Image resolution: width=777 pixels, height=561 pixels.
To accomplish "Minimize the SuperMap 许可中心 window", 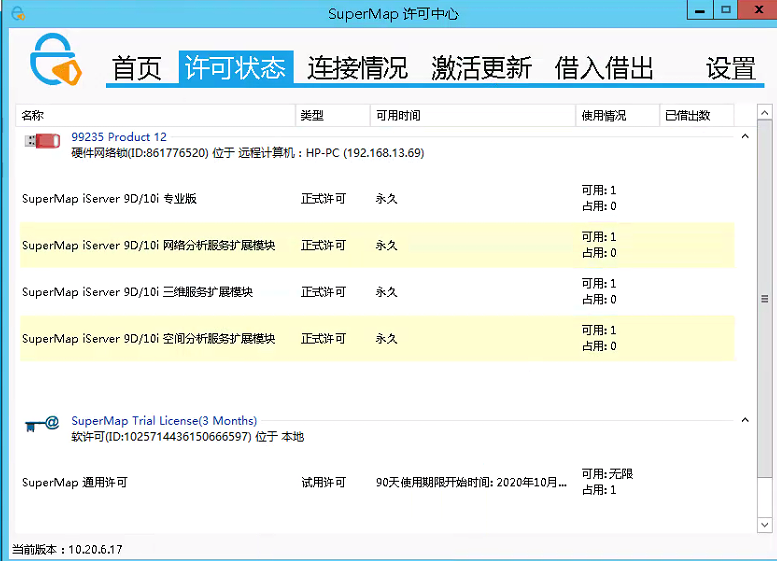I will click(x=700, y=10).
